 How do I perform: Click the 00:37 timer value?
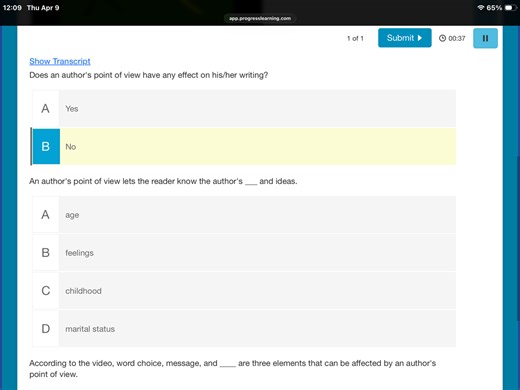pos(457,38)
